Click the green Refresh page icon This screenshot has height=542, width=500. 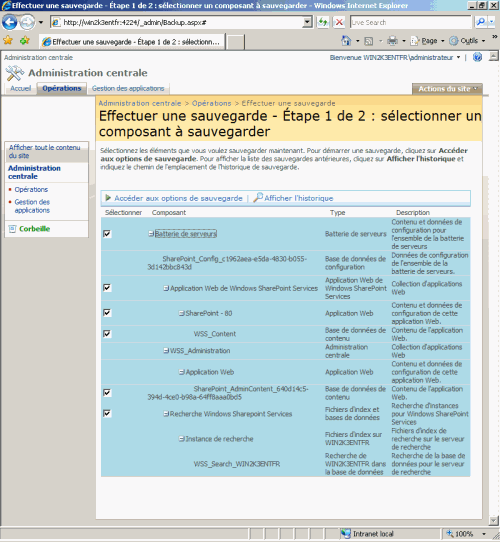point(323,22)
